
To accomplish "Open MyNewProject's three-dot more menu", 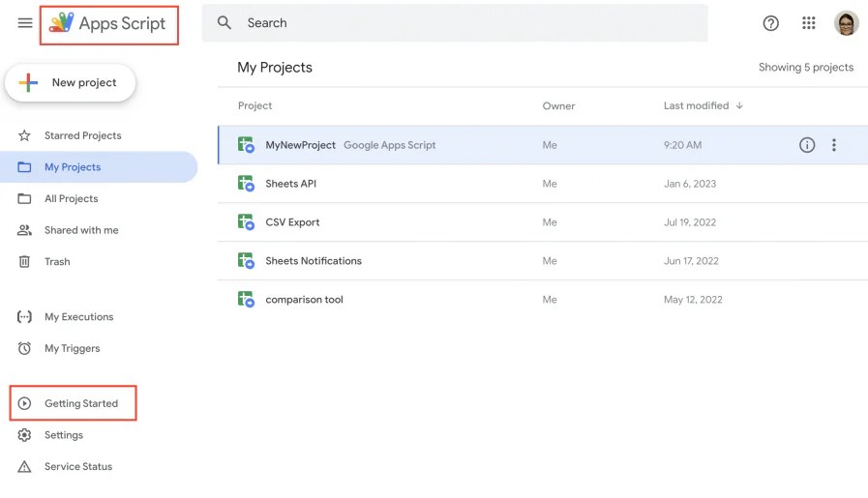I will 834,145.
